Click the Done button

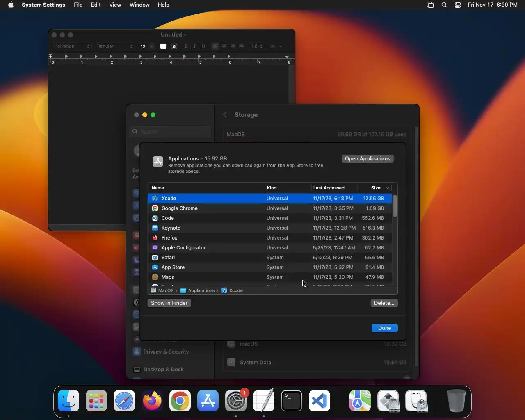(385, 328)
